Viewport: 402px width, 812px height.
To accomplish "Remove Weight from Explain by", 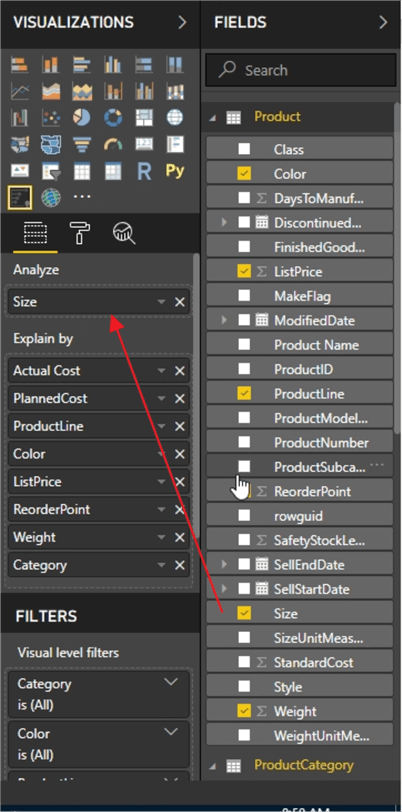I will pos(180,538).
